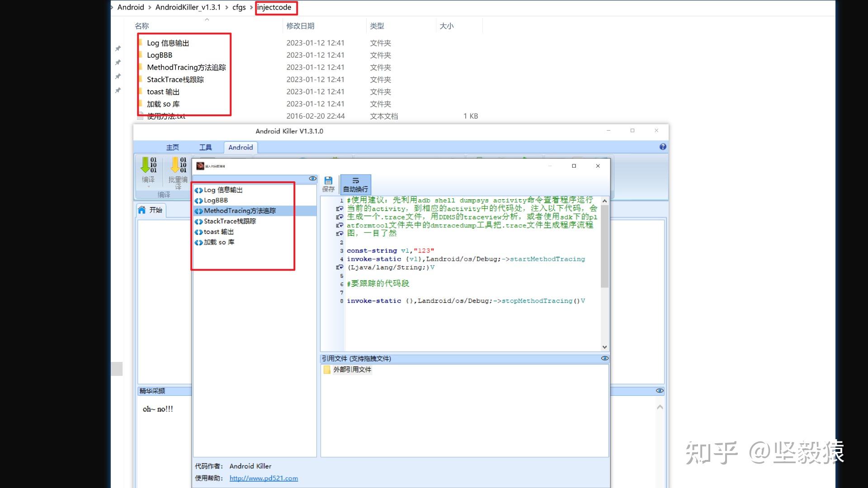Open '加载 so 库' folder in Explorer
868x488 pixels.
163,104
